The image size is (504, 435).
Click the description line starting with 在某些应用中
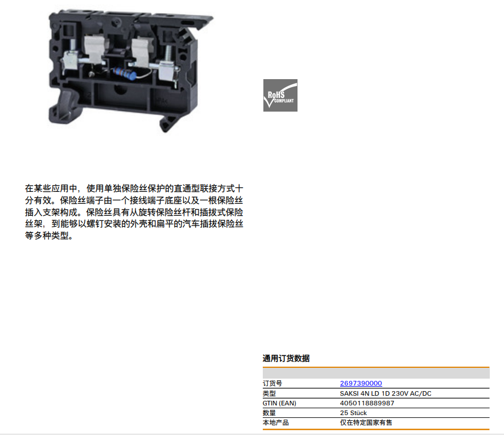pyautogui.click(x=134, y=188)
